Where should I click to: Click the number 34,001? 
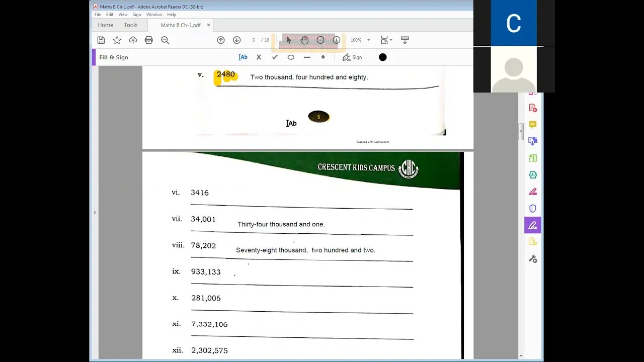coord(203,219)
